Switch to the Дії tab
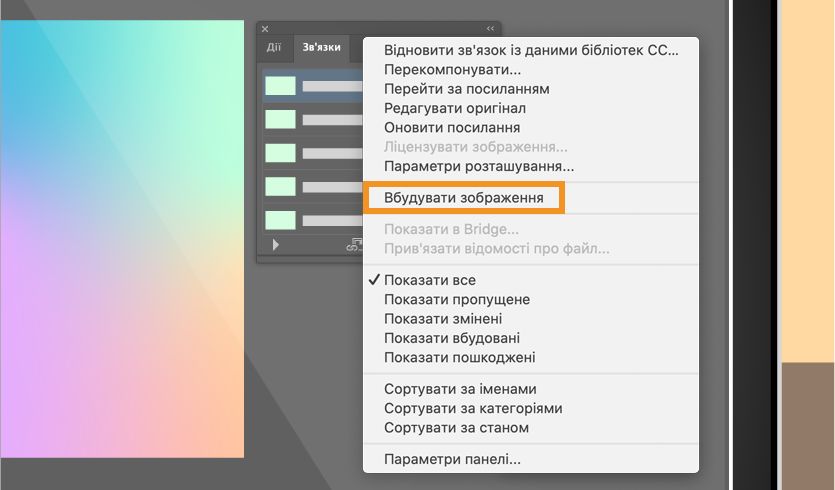835x490 pixels. (x=274, y=47)
